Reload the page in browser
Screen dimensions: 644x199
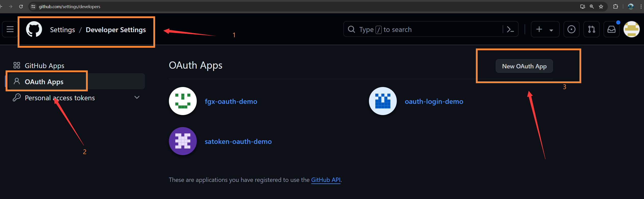point(21,7)
